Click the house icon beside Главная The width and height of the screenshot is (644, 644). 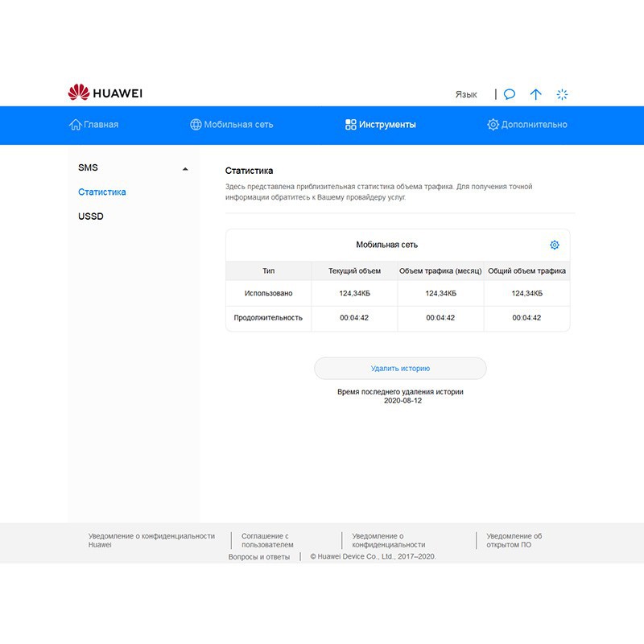coord(76,125)
